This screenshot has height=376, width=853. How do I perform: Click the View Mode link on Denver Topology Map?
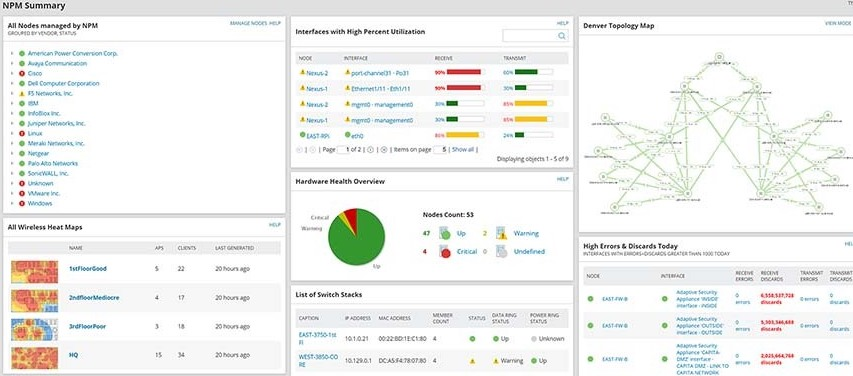coord(838,23)
